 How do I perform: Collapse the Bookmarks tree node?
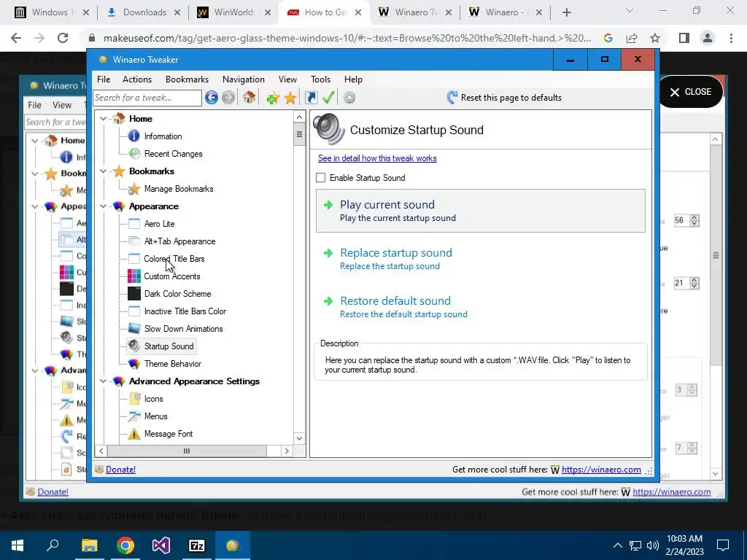pyautogui.click(x=104, y=171)
